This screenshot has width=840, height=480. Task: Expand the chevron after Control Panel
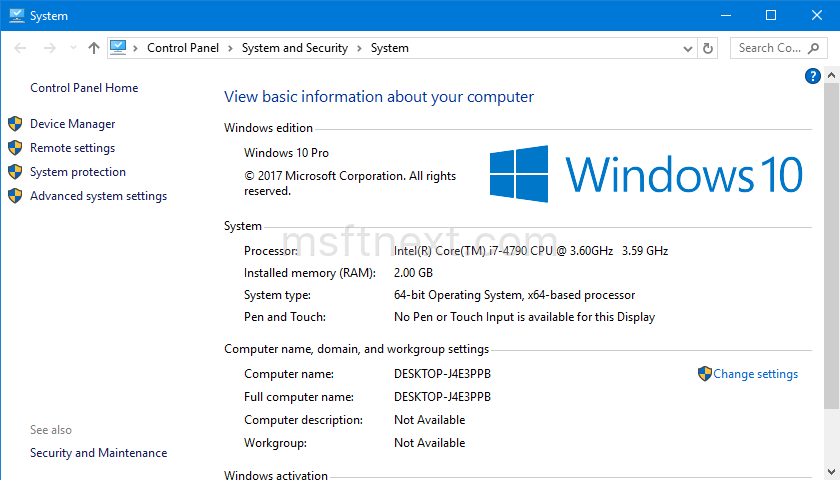[230, 48]
